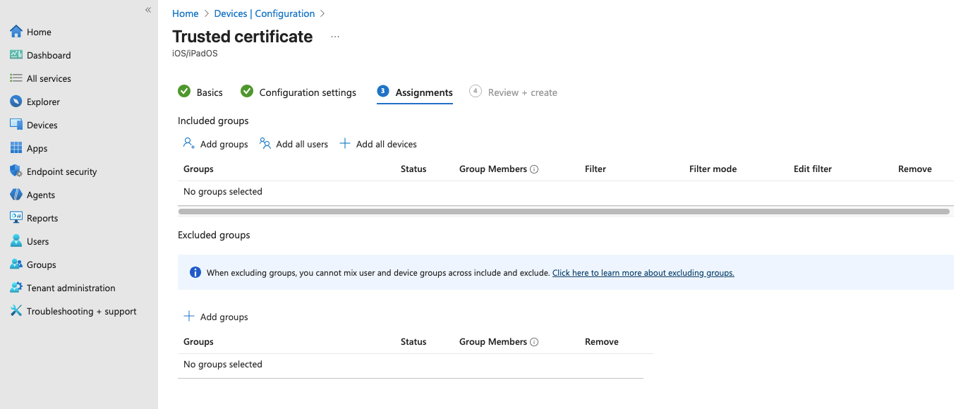
Task: Select the Home icon in the sidebar
Action: [x=16, y=31]
